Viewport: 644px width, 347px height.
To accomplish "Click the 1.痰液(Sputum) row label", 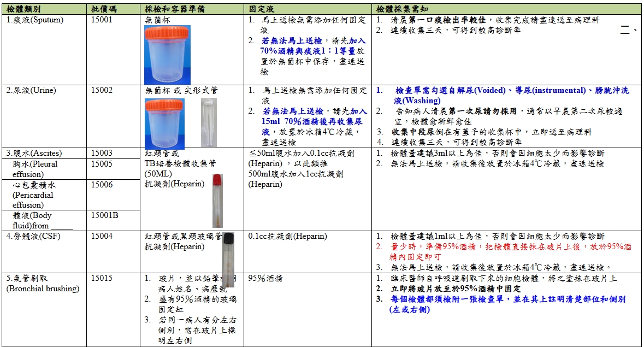I will 35,20.
